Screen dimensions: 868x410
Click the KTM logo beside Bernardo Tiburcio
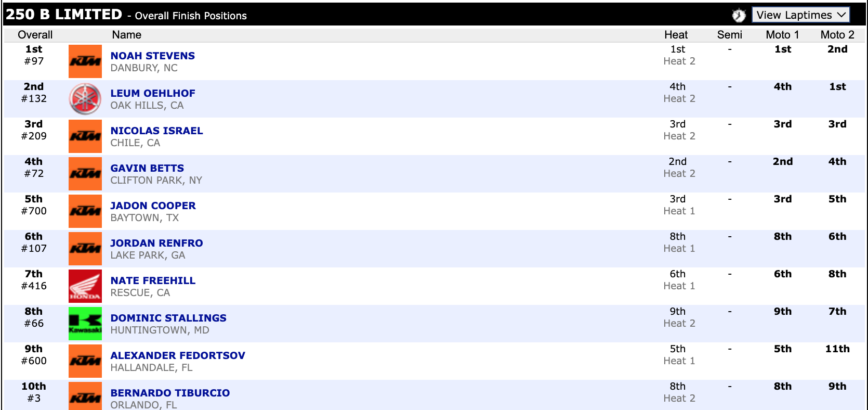point(85,396)
